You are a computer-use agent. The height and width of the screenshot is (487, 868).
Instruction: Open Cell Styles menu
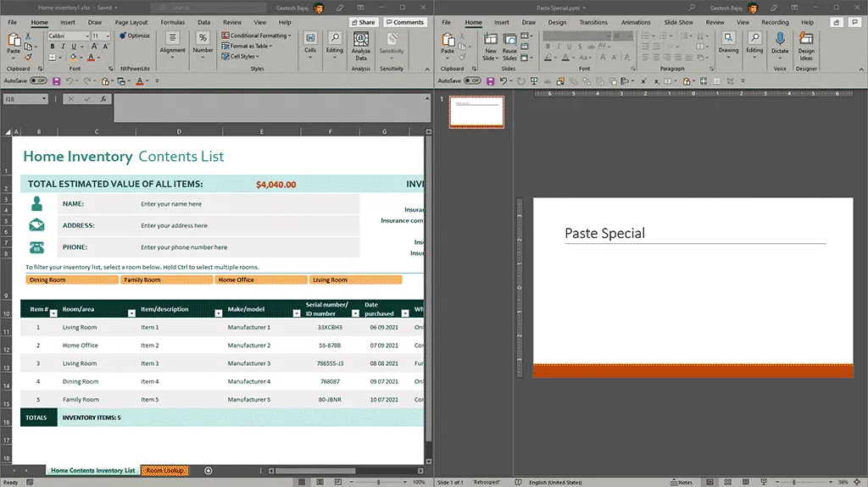(x=240, y=57)
